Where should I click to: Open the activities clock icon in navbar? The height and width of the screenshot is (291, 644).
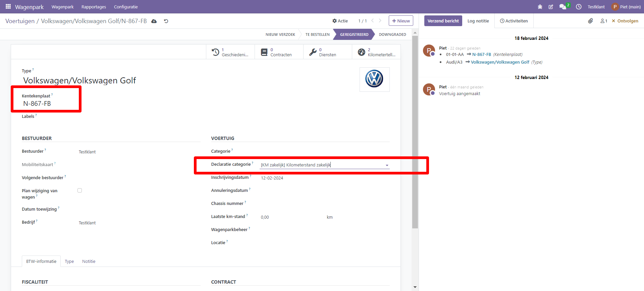[x=579, y=7]
